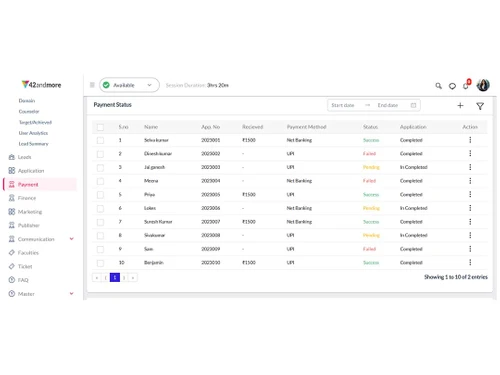
Task: Click the Start date field
Action: [343, 105]
